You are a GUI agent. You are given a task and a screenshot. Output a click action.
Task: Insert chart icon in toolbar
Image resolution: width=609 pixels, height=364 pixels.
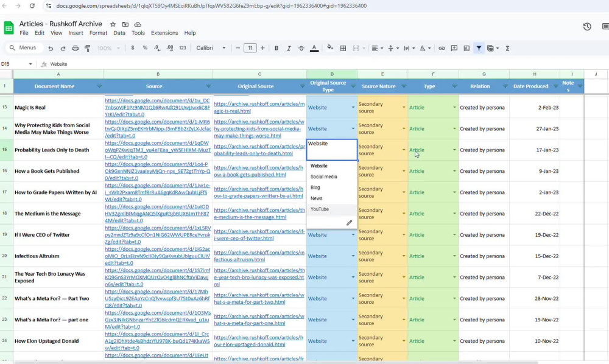[x=466, y=48]
